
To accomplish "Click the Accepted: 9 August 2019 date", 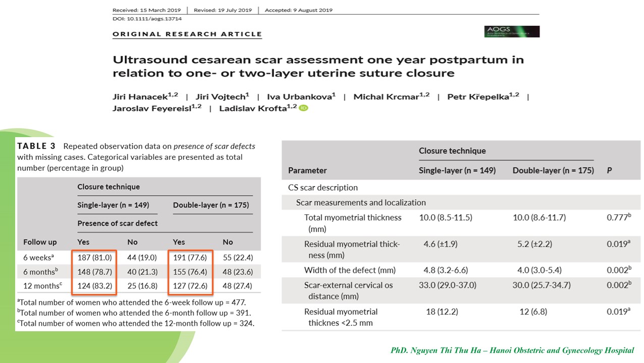I will pos(300,10).
